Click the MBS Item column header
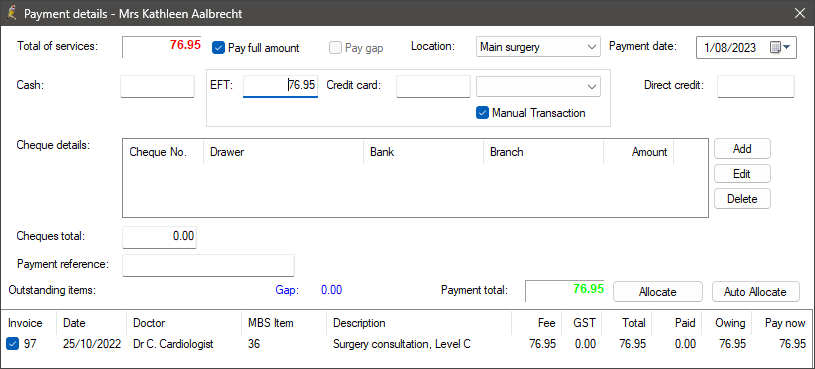This screenshot has width=815, height=369. pos(284,323)
